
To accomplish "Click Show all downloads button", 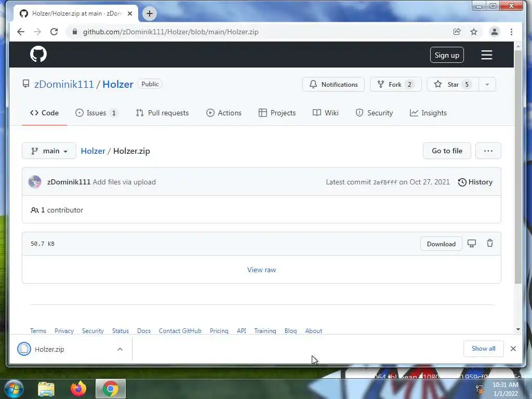I will (x=484, y=349).
